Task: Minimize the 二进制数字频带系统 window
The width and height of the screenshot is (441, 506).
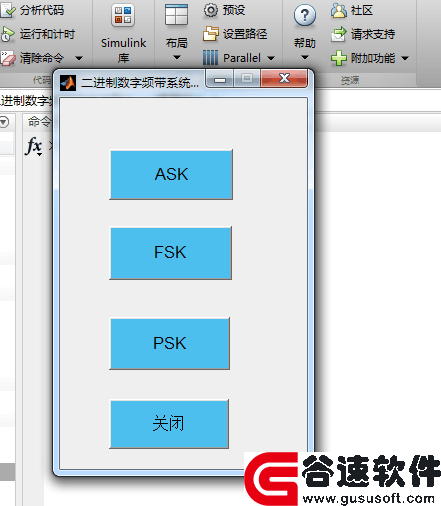Action: [x=220, y=79]
